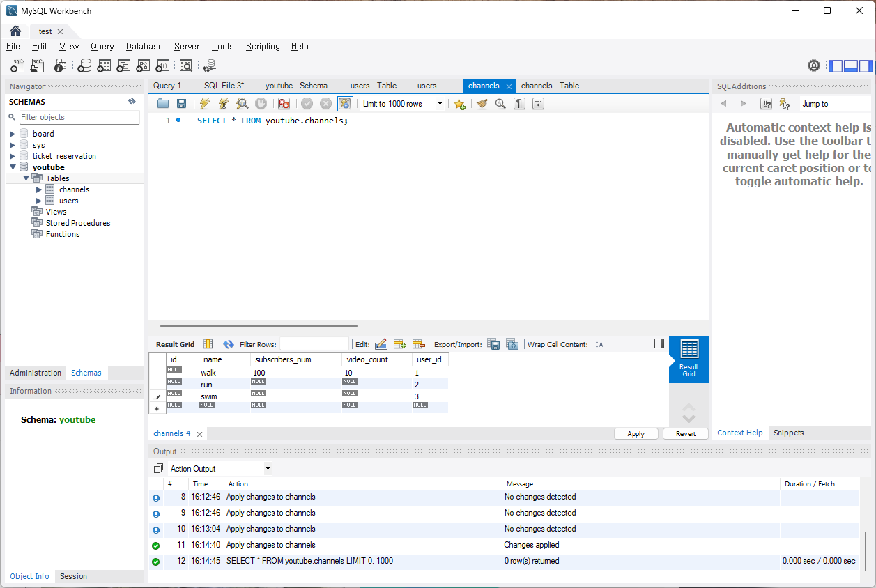
Task: Open Workbench preferences gear icon
Action: click(814, 65)
